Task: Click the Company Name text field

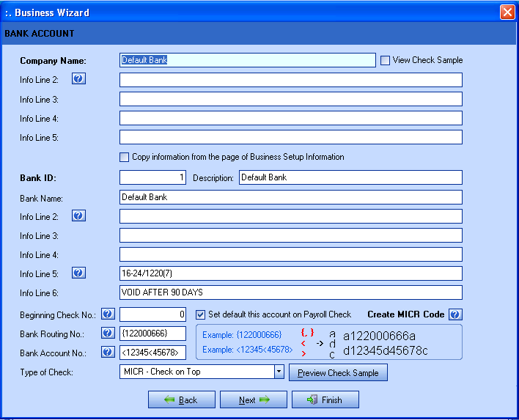Action: coord(248,60)
